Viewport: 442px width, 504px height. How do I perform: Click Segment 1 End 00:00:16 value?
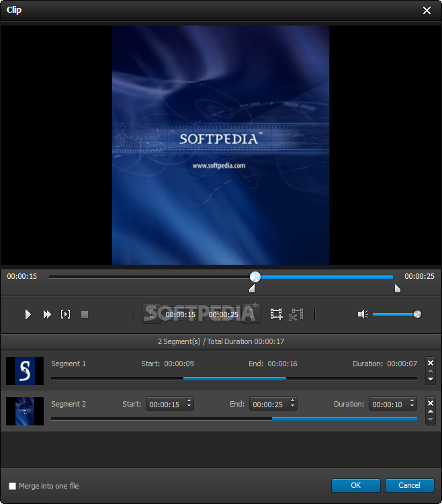[282, 364]
